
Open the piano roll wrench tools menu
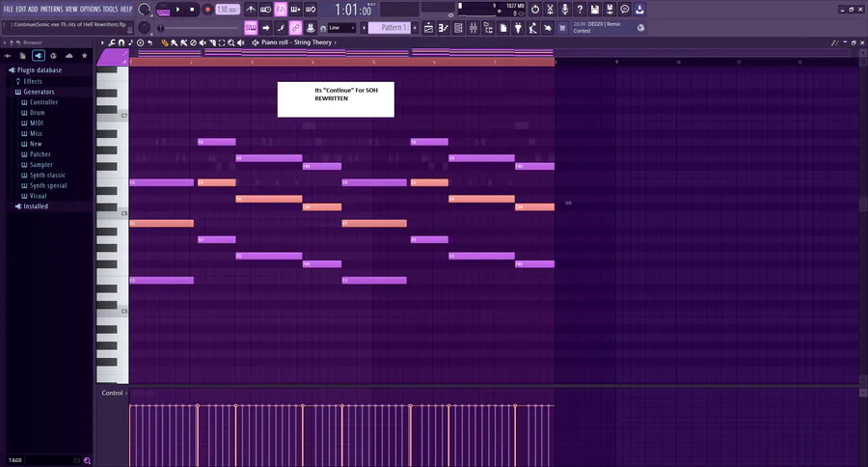click(113, 42)
